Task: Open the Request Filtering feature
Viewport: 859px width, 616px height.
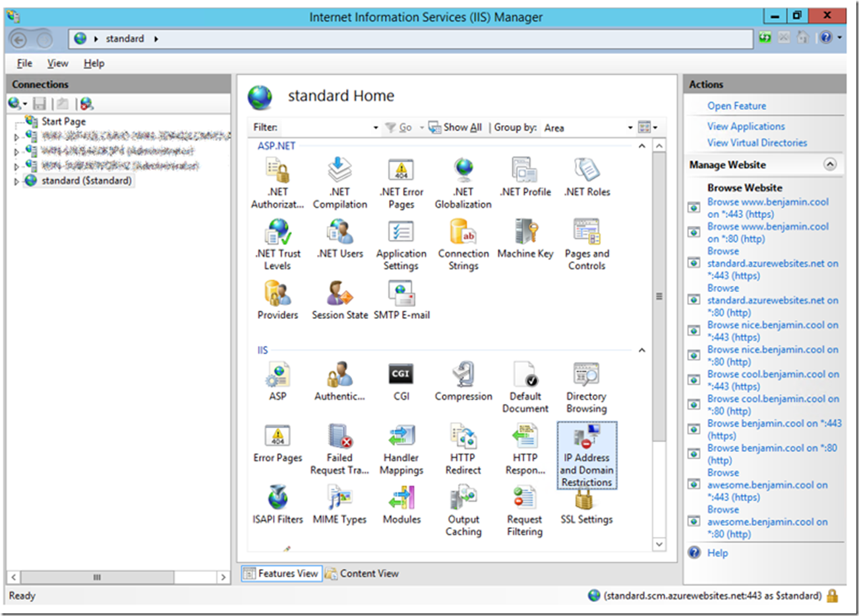Action: [525, 511]
